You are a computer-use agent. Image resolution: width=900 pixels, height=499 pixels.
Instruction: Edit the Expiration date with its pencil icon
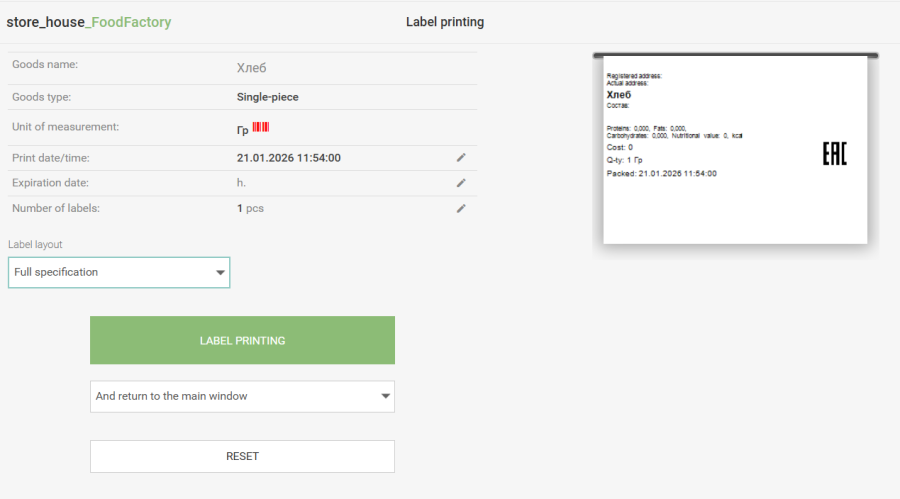click(x=461, y=183)
